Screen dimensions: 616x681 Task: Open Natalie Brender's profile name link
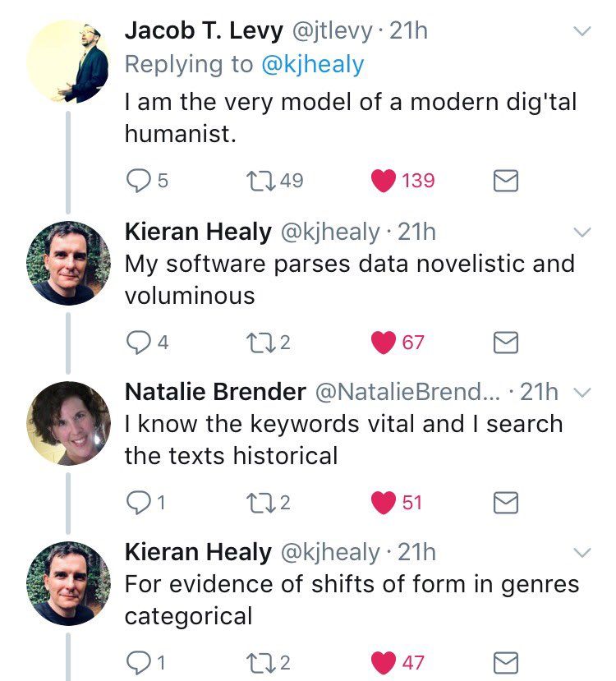[215, 393]
